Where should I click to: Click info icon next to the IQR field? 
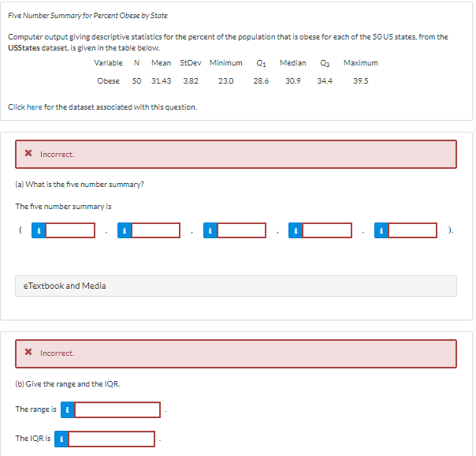pyautogui.click(x=61, y=439)
